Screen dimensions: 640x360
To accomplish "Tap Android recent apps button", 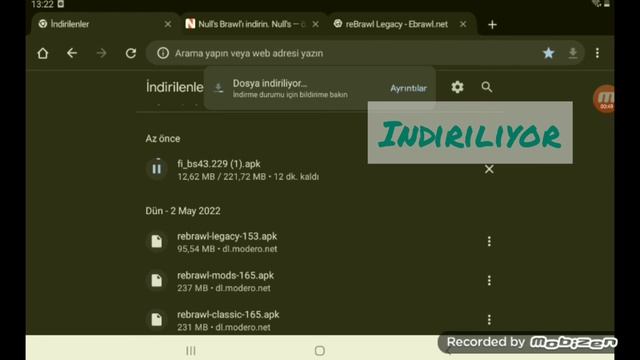I will click(191, 351).
